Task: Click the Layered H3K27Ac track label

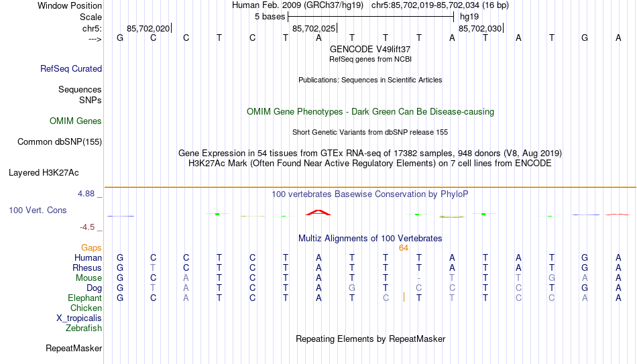Action: pos(44,173)
